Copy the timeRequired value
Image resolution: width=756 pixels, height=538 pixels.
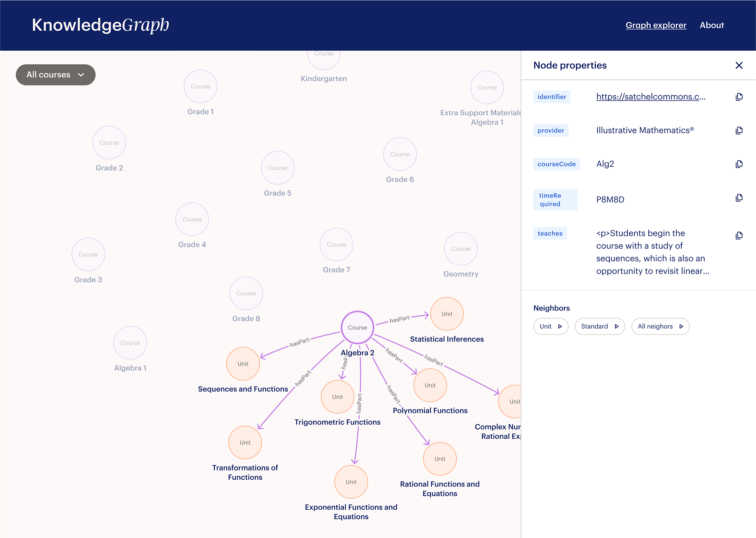click(x=739, y=198)
